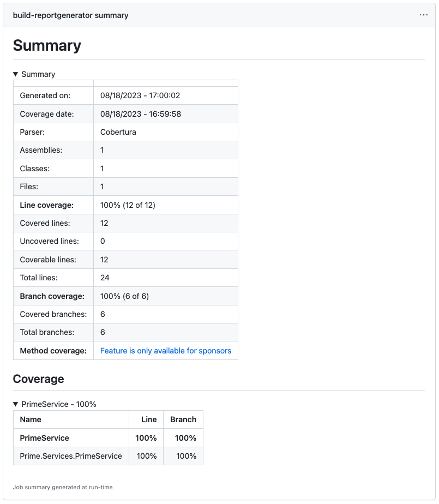Viewport: 439px width, 504px height.
Task: Click the large Summary heading
Action: [47, 45]
